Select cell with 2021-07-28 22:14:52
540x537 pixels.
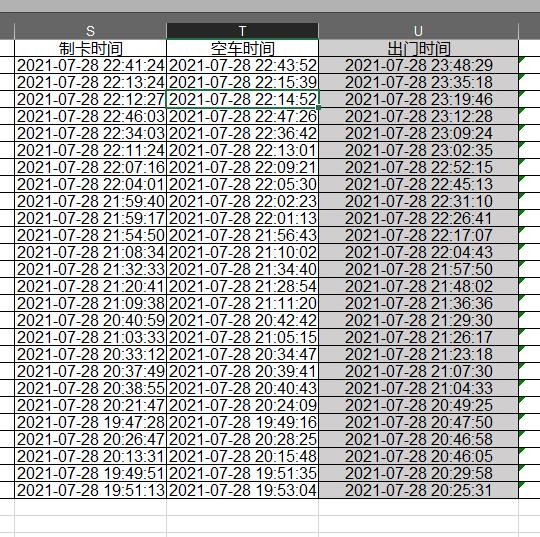click(x=242, y=99)
